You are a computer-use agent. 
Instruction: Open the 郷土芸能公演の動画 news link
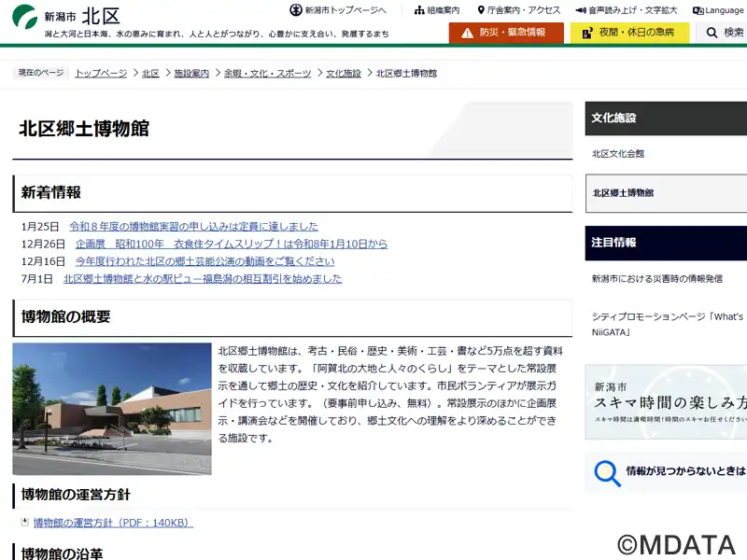(x=204, y=261)
